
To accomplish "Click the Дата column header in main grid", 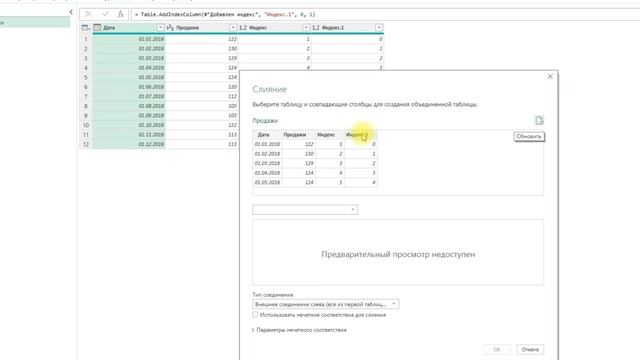I will click(129, 28).
